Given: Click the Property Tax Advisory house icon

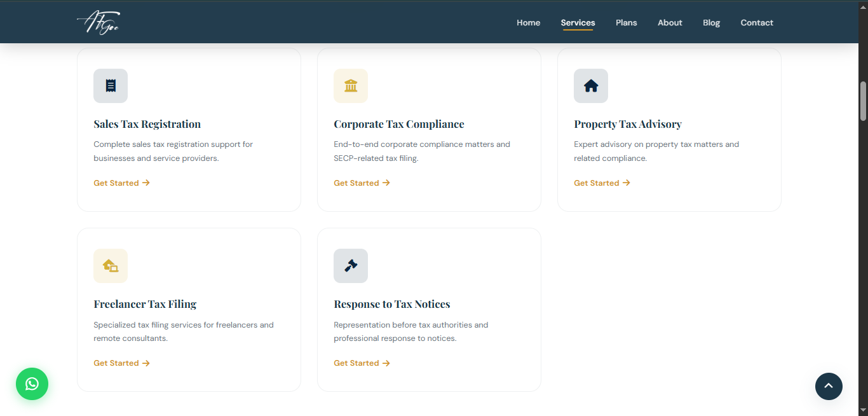Looking at the screenshot, I should (591, 86).
